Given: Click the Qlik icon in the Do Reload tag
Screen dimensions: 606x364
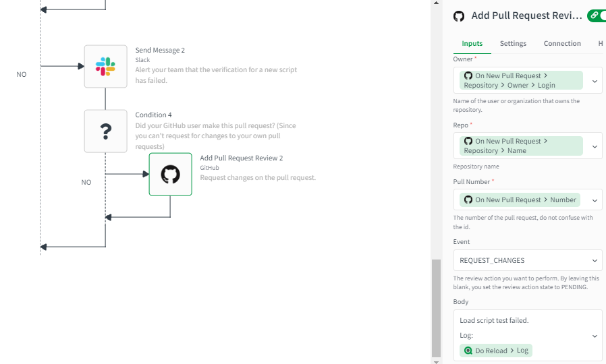Looking at the screenshot, I should point(468,351).
